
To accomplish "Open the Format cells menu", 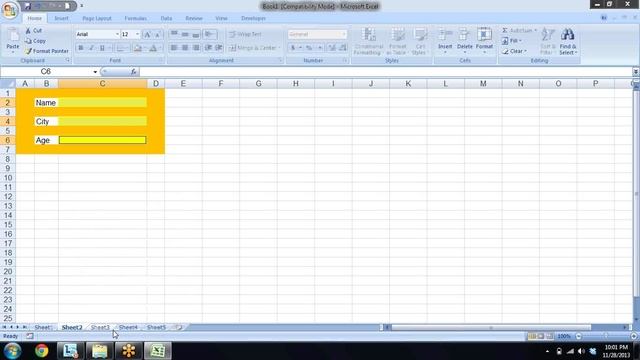I will tap(484, 41).
